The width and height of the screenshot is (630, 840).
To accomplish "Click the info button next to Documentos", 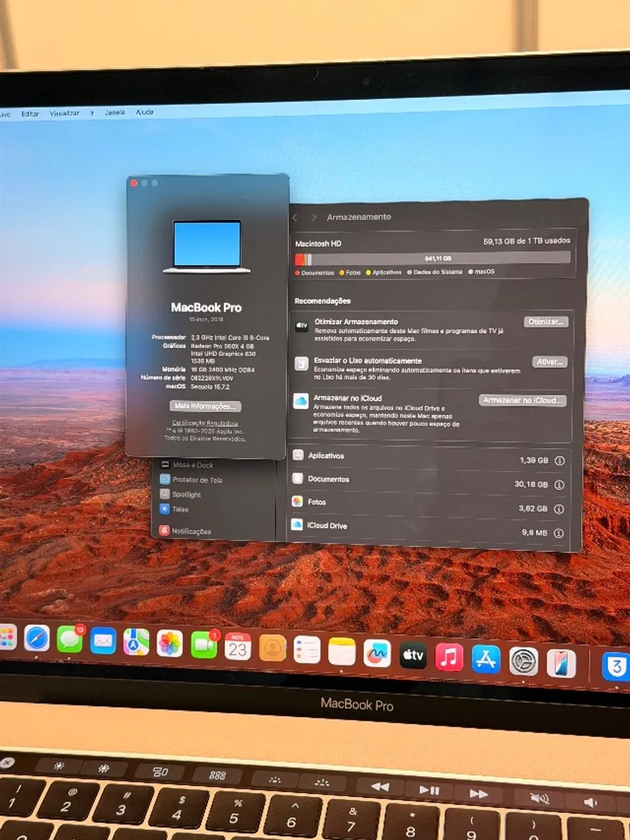I will click(x=558, y=484).
